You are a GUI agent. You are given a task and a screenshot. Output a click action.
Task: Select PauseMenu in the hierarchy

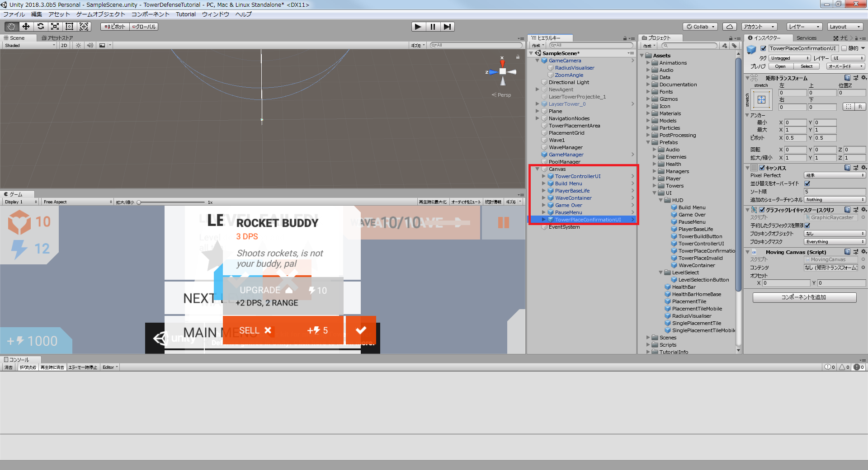point(568,212)
